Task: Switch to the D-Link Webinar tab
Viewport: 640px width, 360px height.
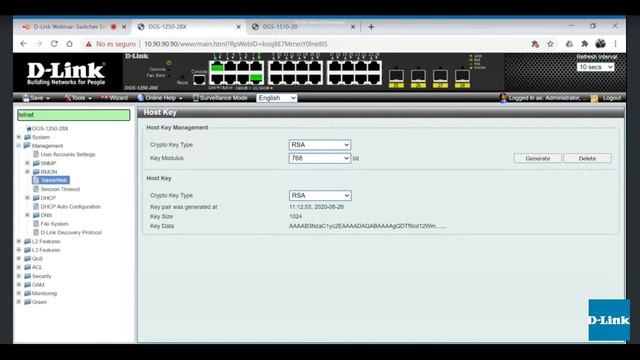Action: (x=68, y=27)
